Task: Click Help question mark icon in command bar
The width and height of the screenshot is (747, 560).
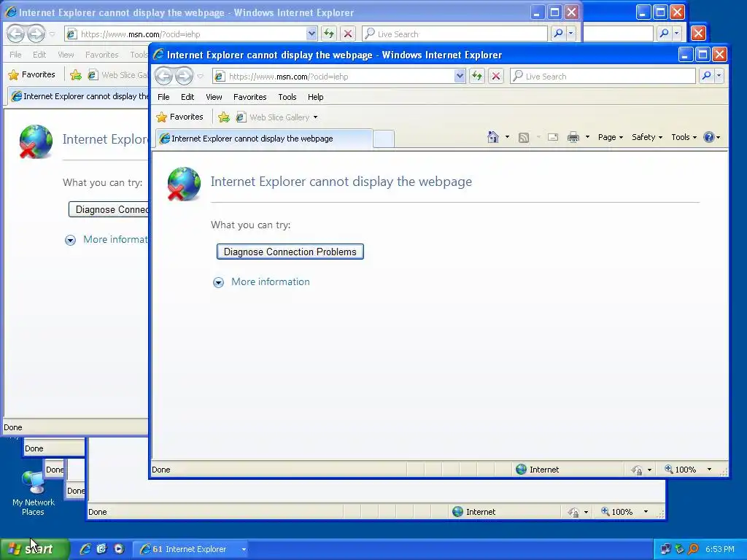Action: point(708,137)
